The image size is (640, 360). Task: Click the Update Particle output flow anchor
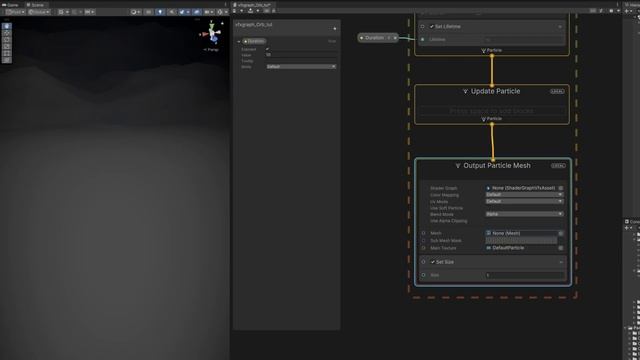point(492,124)
